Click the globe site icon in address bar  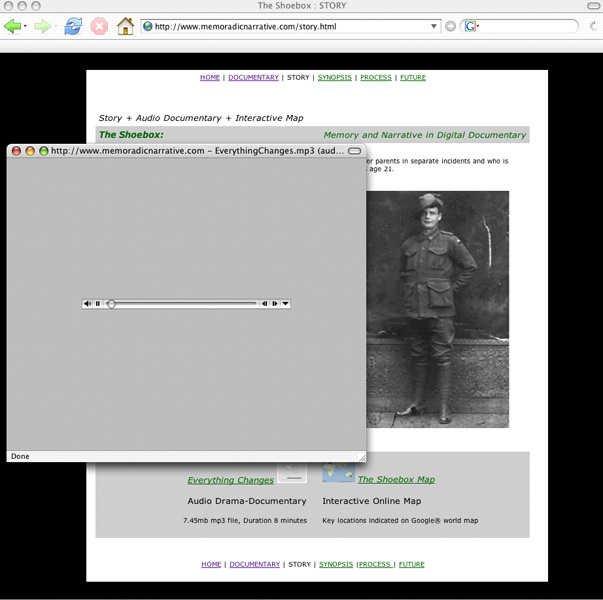point(148,26)
